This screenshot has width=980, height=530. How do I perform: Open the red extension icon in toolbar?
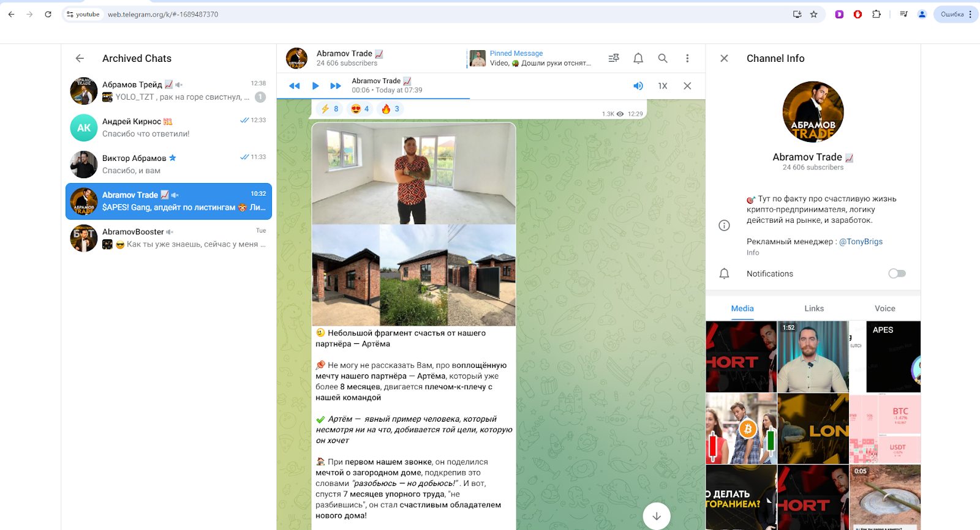(858, 14)
